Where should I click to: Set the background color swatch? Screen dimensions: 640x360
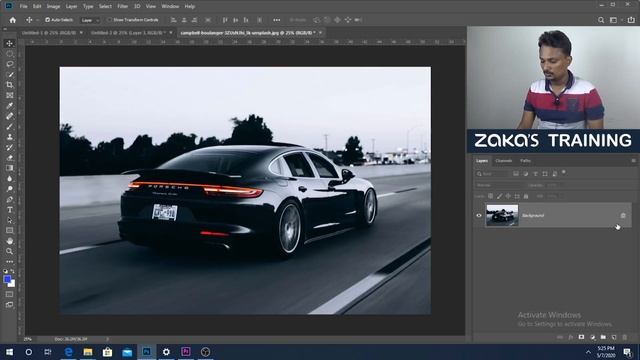[12, 284]
